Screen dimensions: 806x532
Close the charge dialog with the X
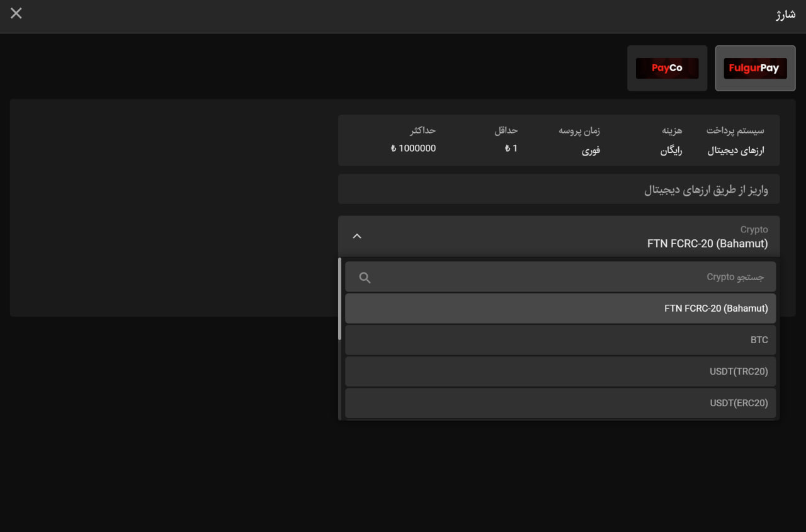(16, 13)
